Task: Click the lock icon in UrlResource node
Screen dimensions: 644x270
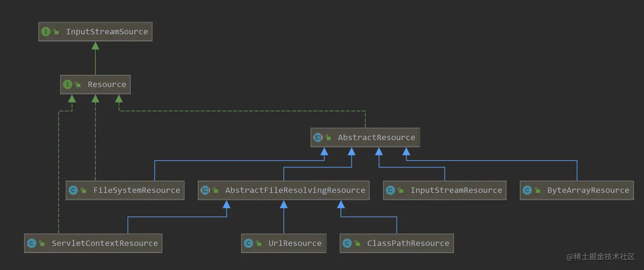Action: (259, 243)
